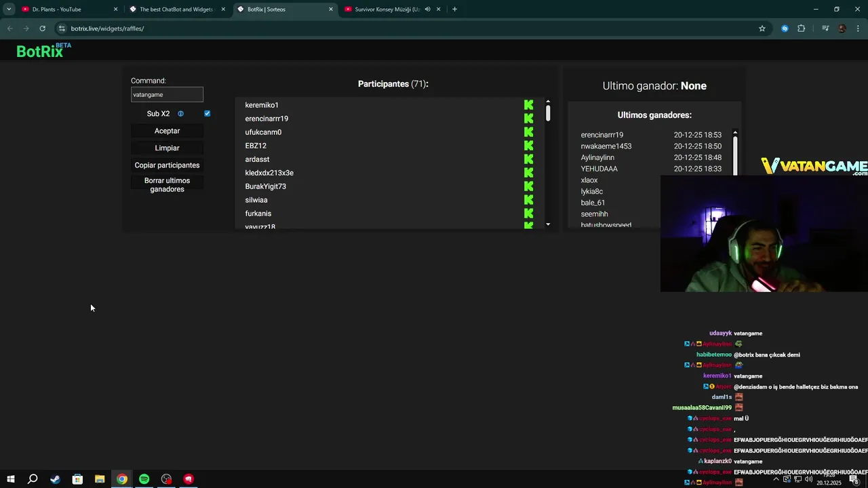Click the Aceptar button
The width and height of the screenshot is (868, 488).
tap(167, 131)
